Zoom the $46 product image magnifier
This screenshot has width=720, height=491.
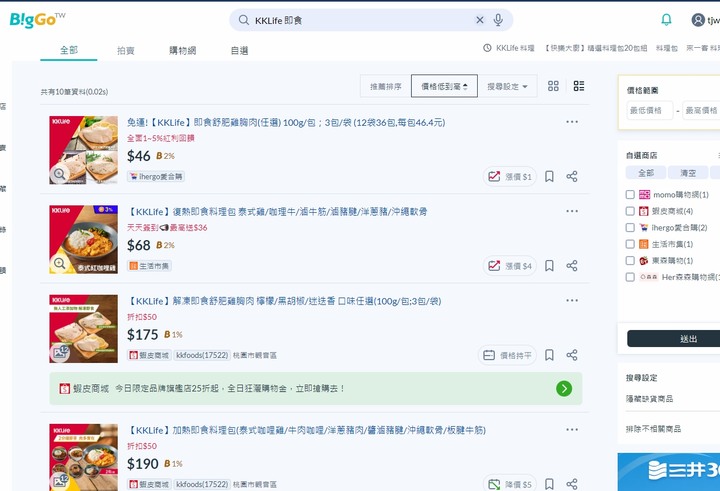pyautogui.click(x=59, y=174)
